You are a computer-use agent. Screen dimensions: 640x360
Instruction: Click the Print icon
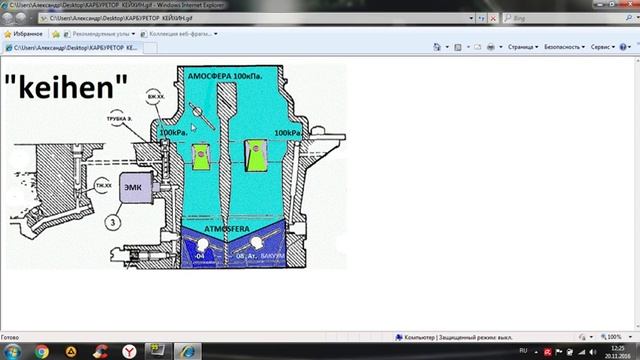point(491,47)
